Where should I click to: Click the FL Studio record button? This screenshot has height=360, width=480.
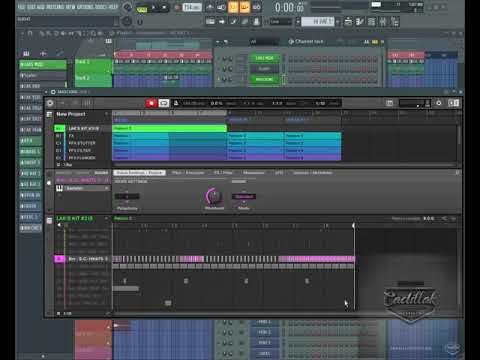pyautogui.click(x=178, y=7)
